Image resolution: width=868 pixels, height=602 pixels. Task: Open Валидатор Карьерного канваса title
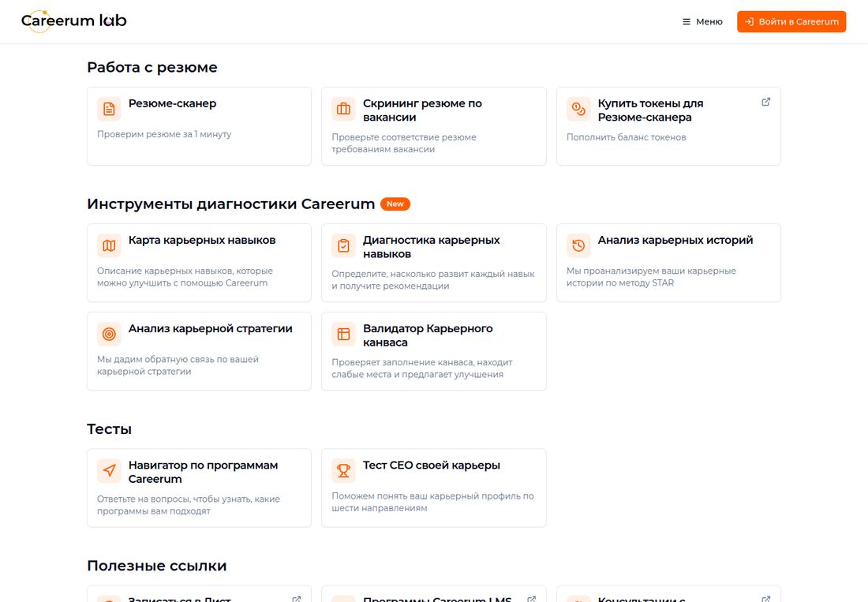tap(428, 335)
